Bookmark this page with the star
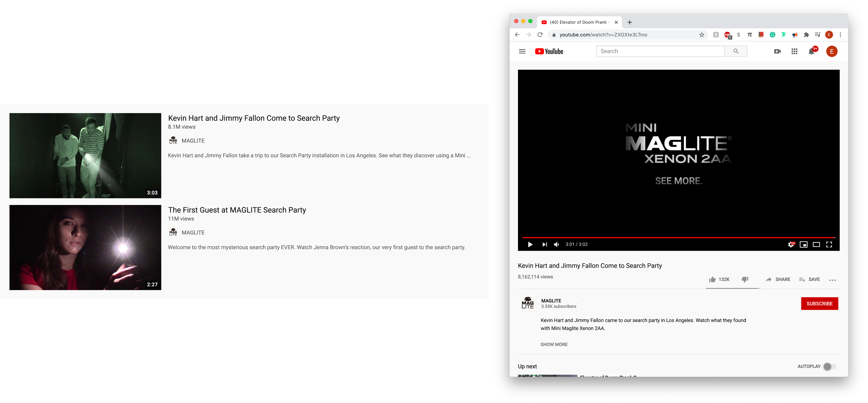 702,35
